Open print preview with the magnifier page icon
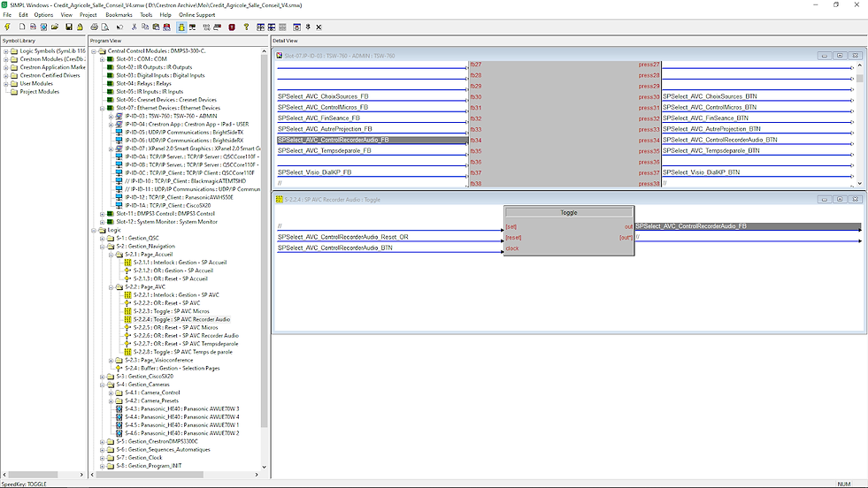Screen dimensions: 868x488 105,27
